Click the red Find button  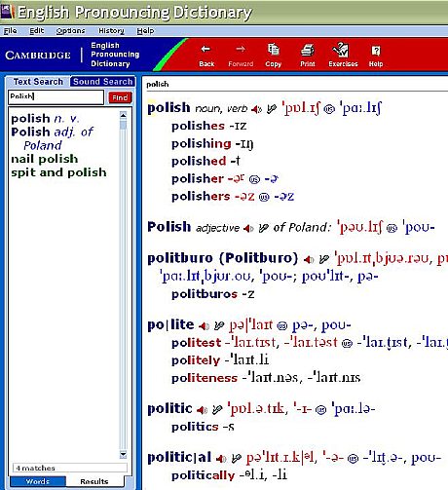pyautogui.click(x=120, y=97)
